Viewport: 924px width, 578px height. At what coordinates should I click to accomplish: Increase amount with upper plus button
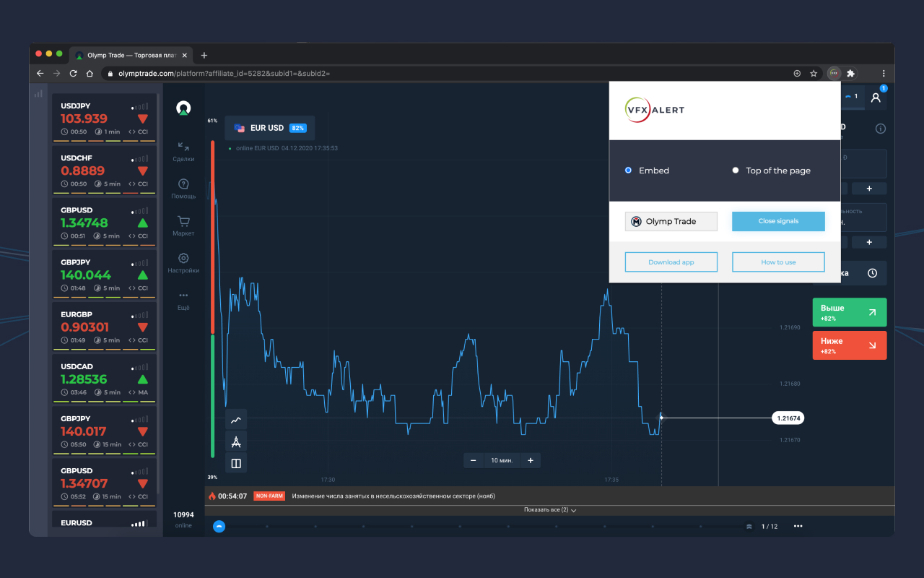[x=869, y=189]
